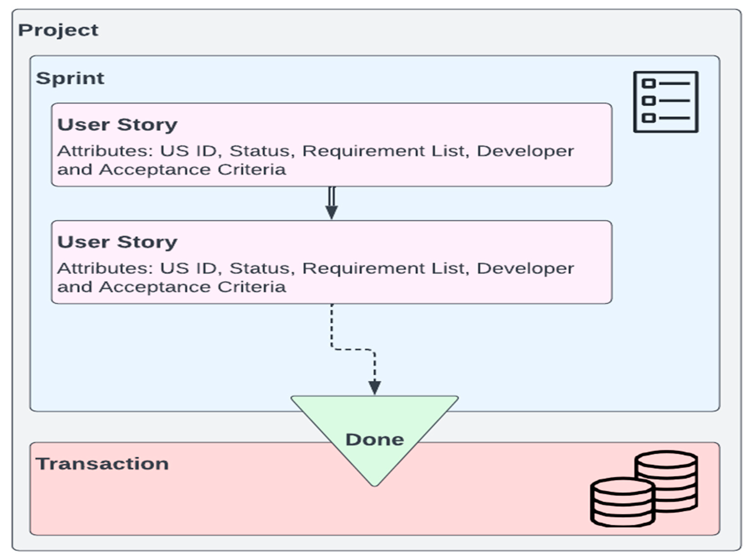Click the database coins icon in Transaction

(644, 488)
